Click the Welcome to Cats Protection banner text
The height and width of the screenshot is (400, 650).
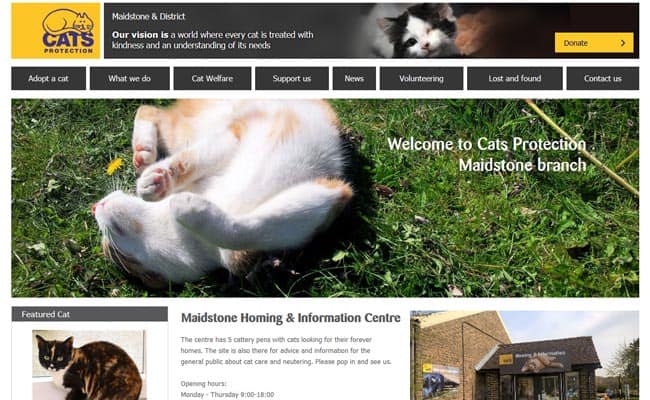click(487, 155)
